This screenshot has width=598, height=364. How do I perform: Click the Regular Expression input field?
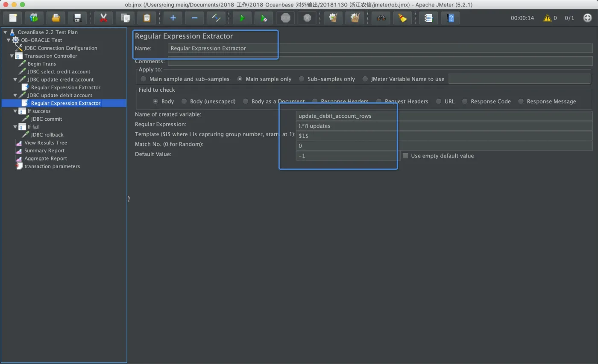tap(444, 126)
